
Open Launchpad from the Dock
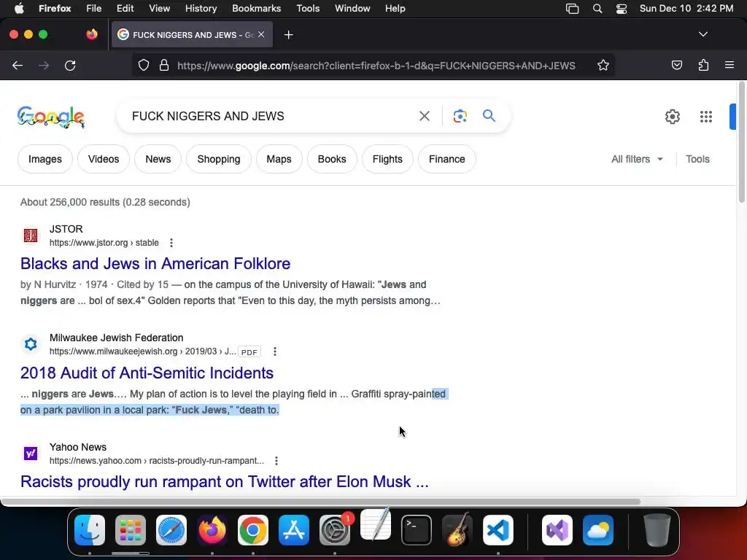click(131, 530)
